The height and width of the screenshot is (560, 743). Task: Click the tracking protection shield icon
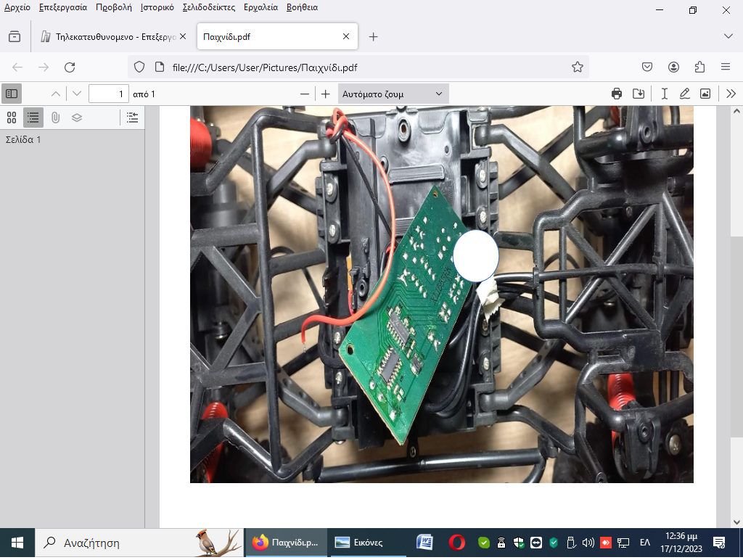point(139,67)
